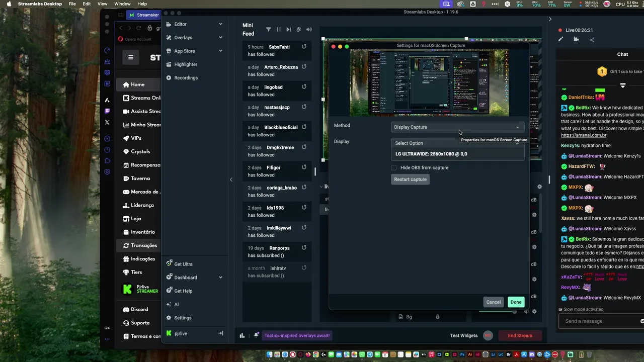
Task: Open the Method dropdown showing Display Capture
Action: click(457, 127)
